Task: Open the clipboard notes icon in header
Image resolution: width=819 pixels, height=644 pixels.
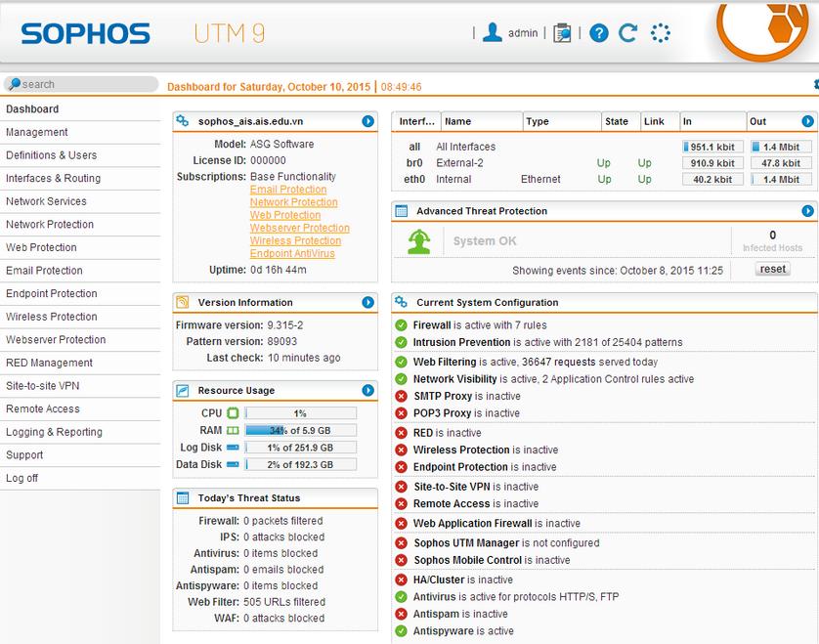Action: click(x=562, y=33)
